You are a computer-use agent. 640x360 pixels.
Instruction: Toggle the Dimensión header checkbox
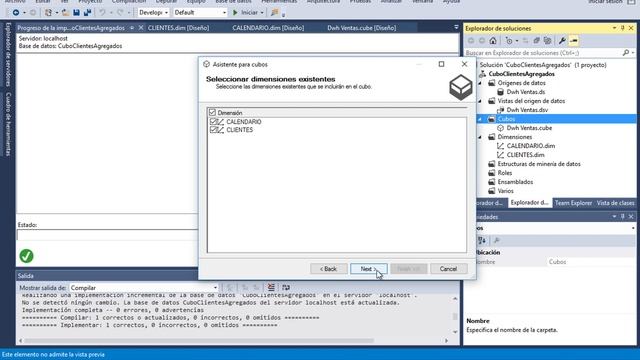212,112
